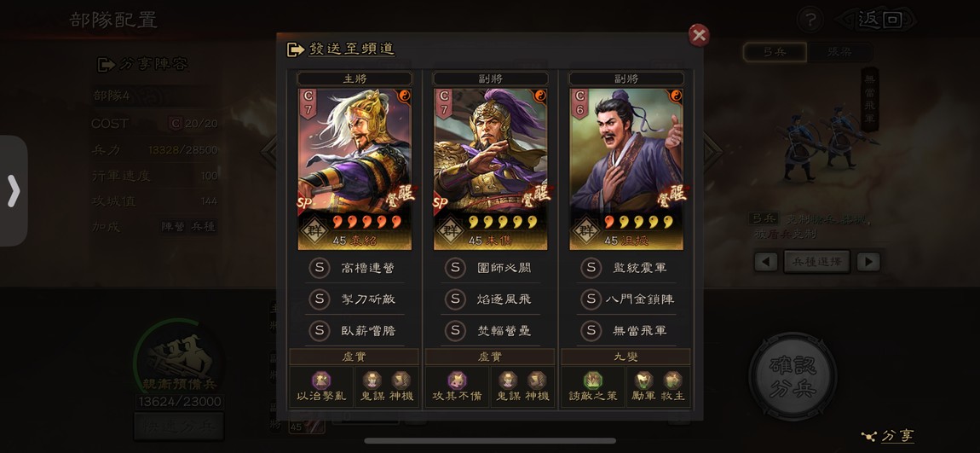Close the share lineup popup
Viewport: 980px width, 453px height.
698,35
